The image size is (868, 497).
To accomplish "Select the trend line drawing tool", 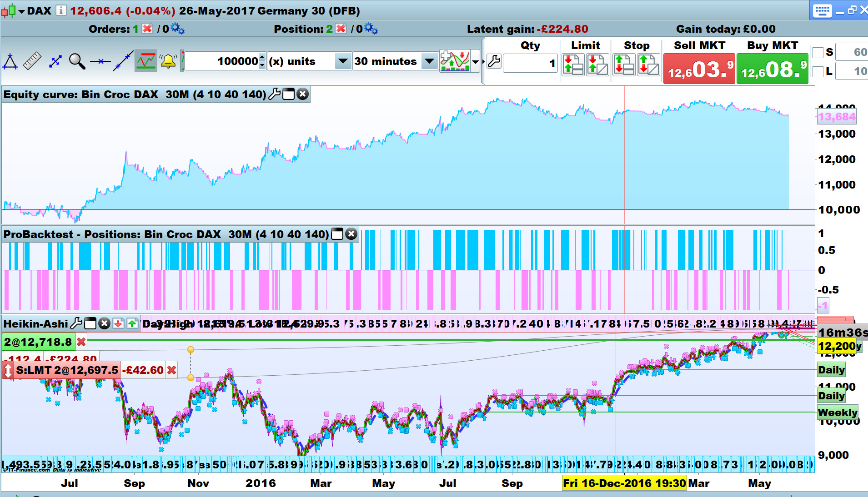I will pyautogui.click(x=123, y=61).
